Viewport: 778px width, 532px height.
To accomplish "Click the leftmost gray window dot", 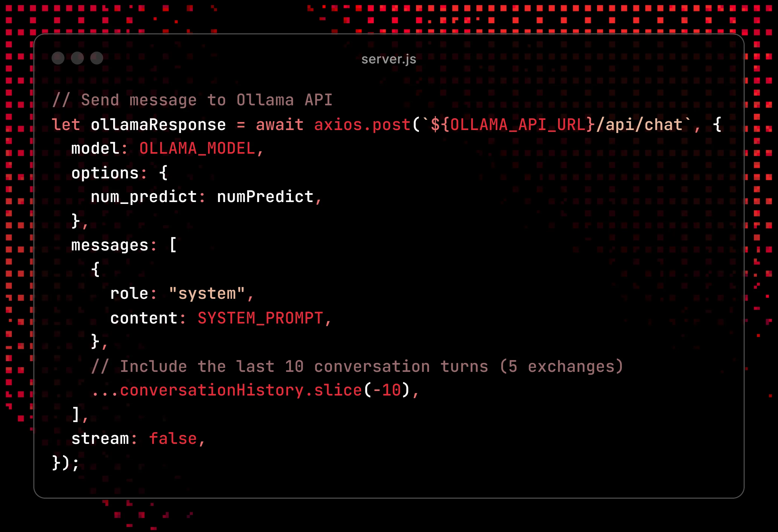I will click(58, 58).
